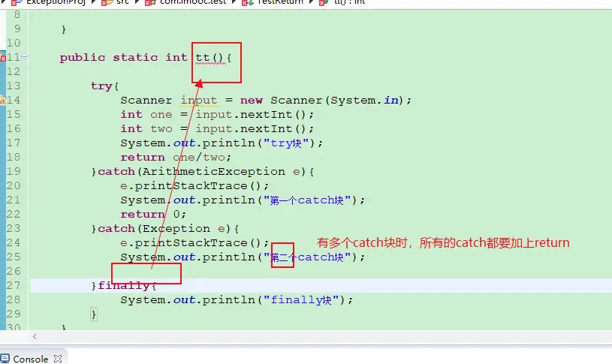Click '}catch(Exception e){' on line 23
612x364 pixels.
point(165,228)
